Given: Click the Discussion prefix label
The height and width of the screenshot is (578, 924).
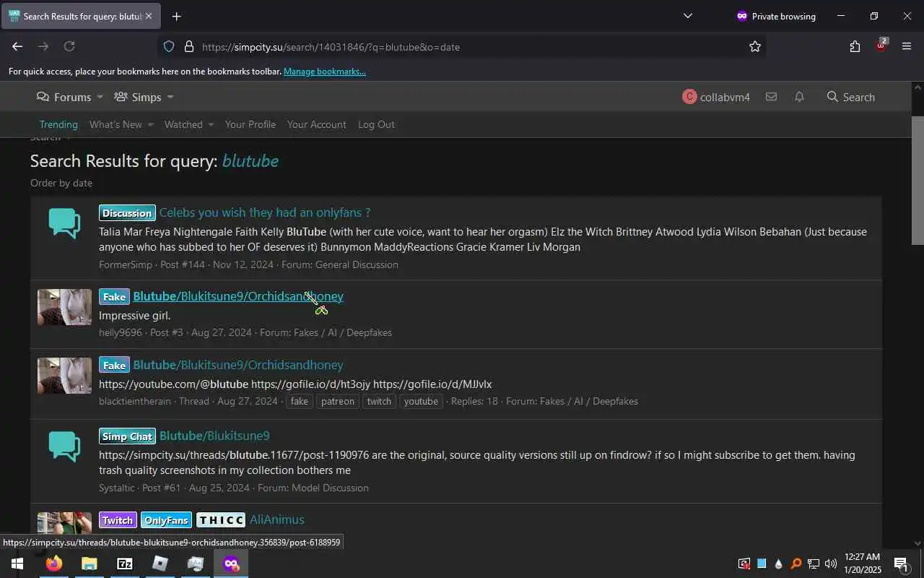Looking at the screenshot, I should 127,213.
